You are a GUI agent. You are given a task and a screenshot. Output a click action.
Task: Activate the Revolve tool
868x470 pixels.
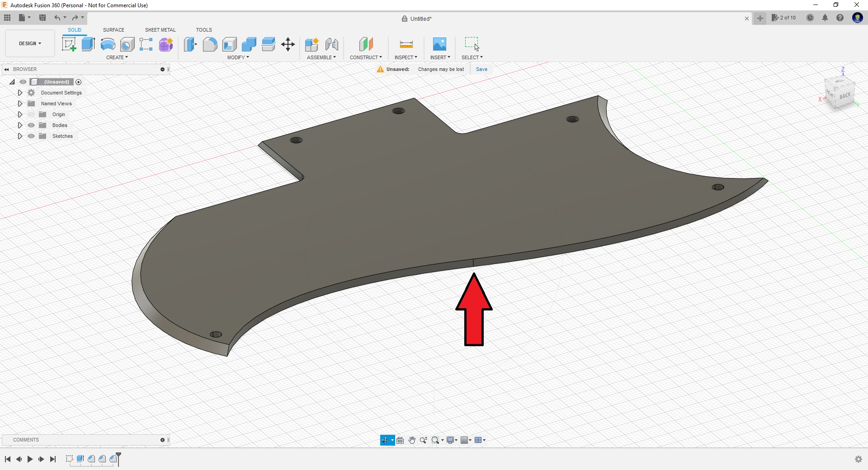coord(108,44)
